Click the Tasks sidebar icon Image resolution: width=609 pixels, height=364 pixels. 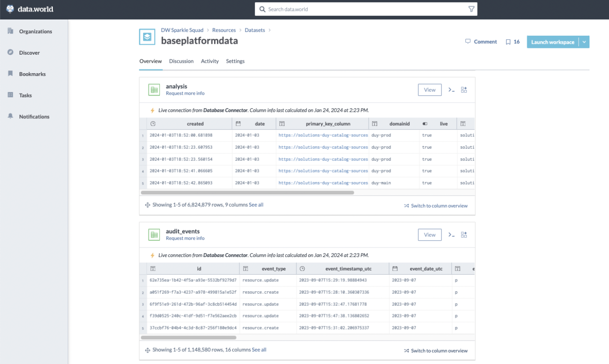tap(10, 95)
